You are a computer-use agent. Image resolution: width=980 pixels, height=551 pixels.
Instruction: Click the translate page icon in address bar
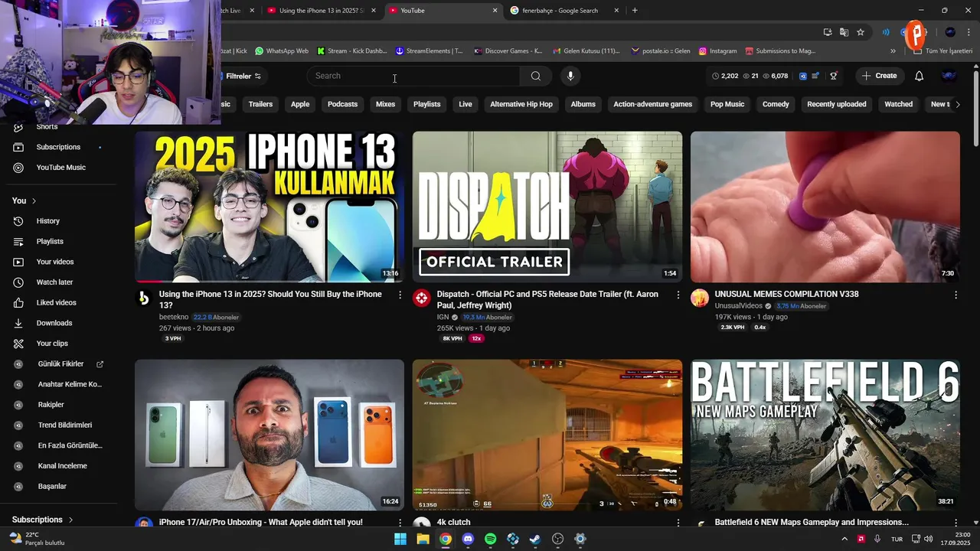click(844, 32)
